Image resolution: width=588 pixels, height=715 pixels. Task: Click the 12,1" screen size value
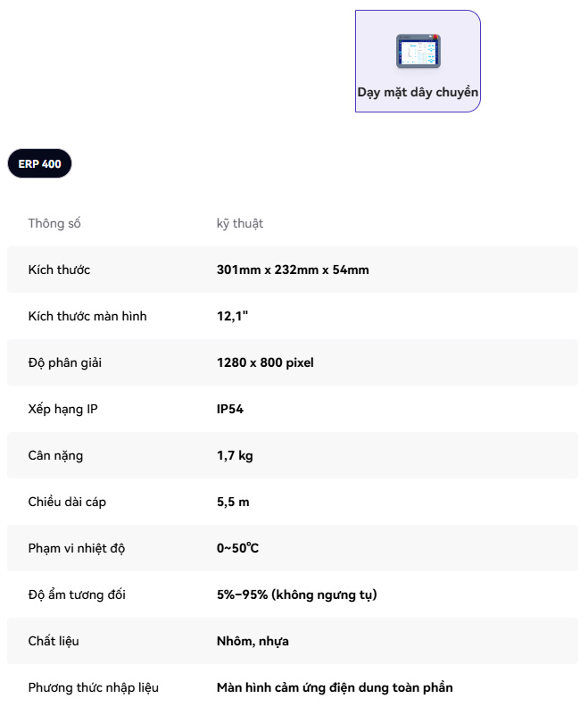[232, 316]
